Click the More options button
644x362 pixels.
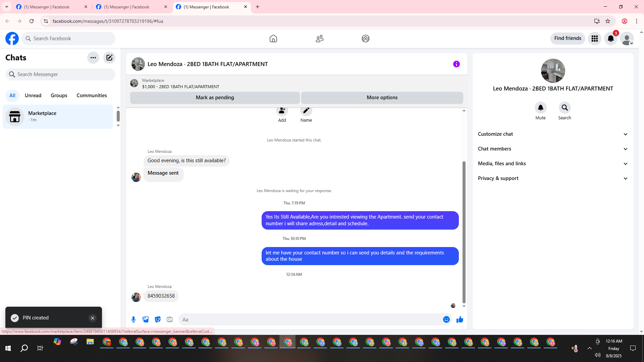pyautogui.click(x=382, y=98)
